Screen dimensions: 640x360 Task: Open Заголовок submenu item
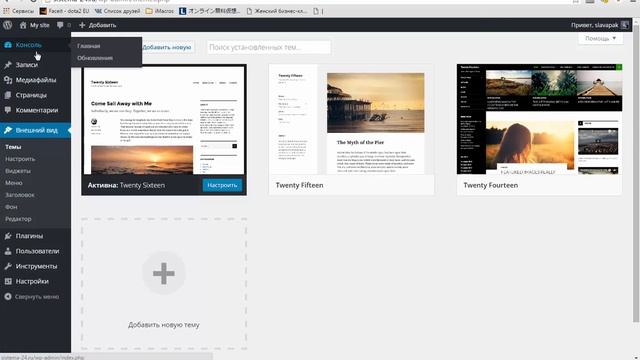coord(20,195)
